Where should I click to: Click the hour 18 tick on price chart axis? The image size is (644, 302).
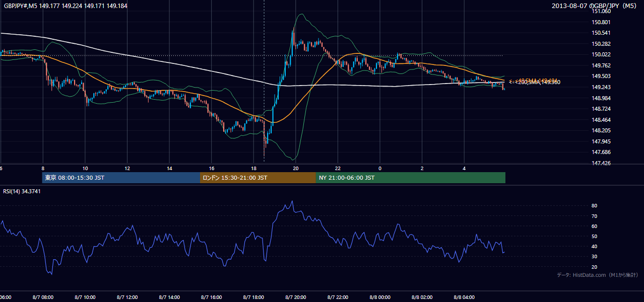253,168
